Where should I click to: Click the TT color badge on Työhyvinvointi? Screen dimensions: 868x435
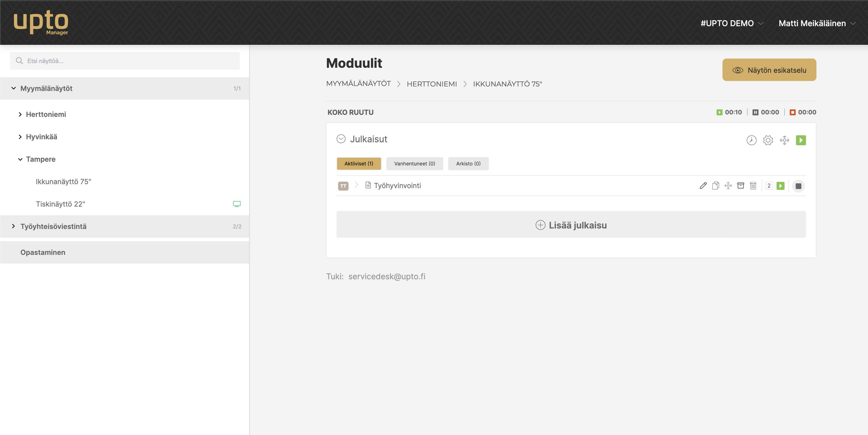(x=343, y=186)
